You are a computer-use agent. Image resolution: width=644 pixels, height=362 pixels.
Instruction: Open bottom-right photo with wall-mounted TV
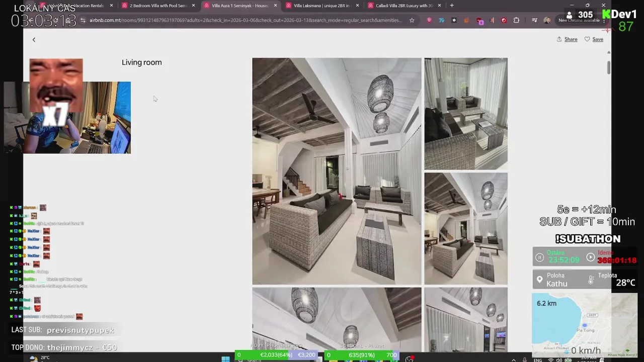pos(466,320)
